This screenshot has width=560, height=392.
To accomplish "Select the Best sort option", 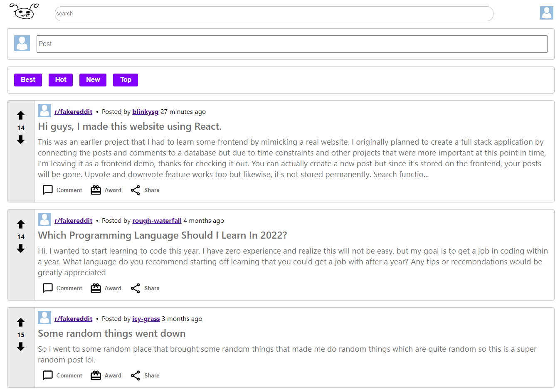I will pos(28,80).
